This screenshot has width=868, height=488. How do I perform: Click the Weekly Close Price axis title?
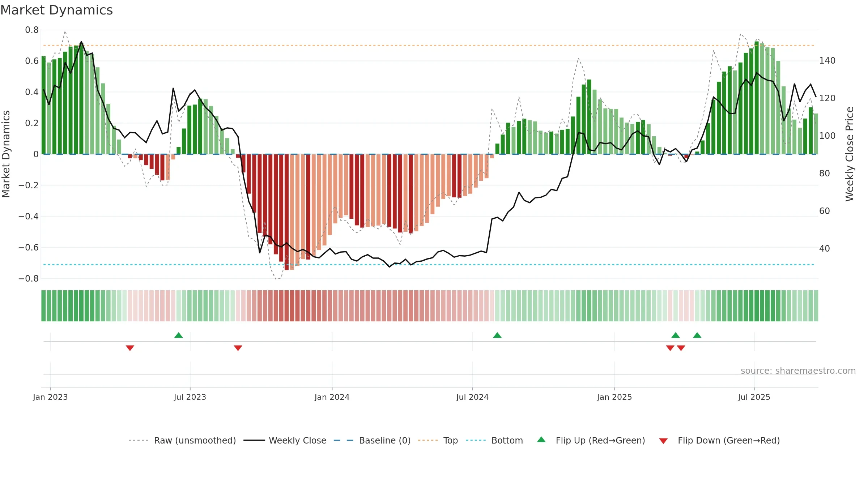850,154
